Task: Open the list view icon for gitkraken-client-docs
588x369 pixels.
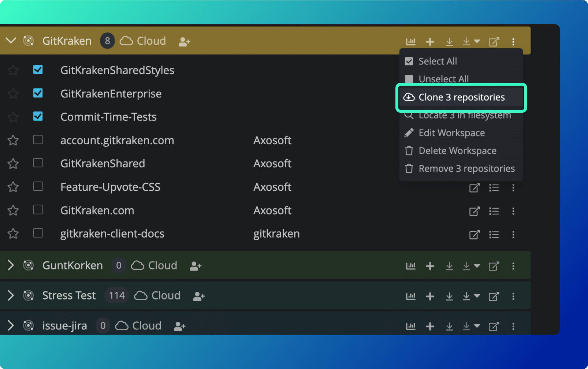Action: [x=494, y=235]
